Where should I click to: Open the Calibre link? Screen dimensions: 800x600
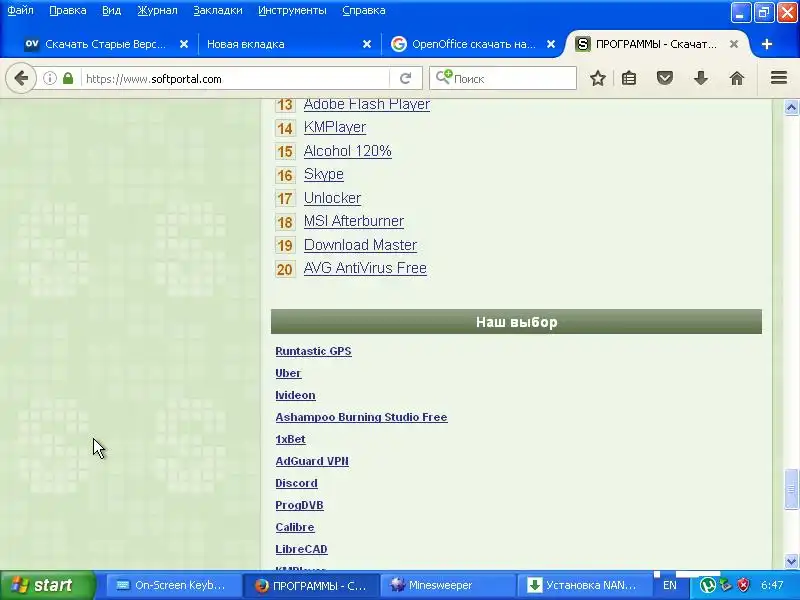pyautogui.click(x=295, y=527)
